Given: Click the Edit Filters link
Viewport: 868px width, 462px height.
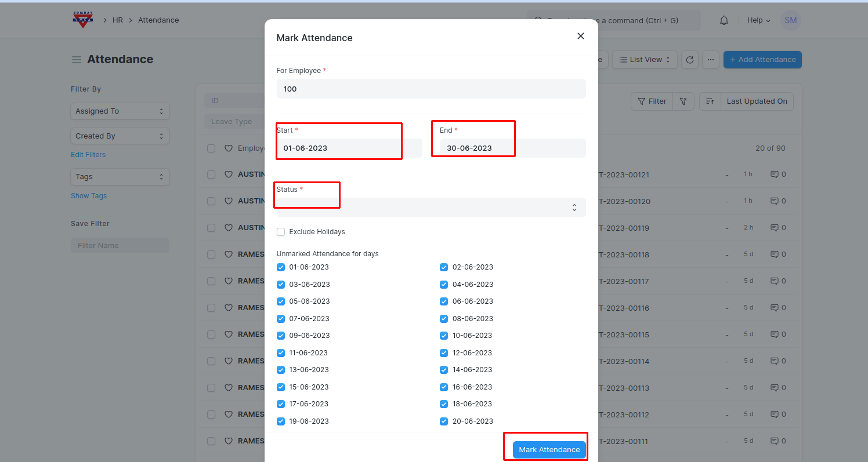Looking at the screenshot, I should tap(88, 155).
